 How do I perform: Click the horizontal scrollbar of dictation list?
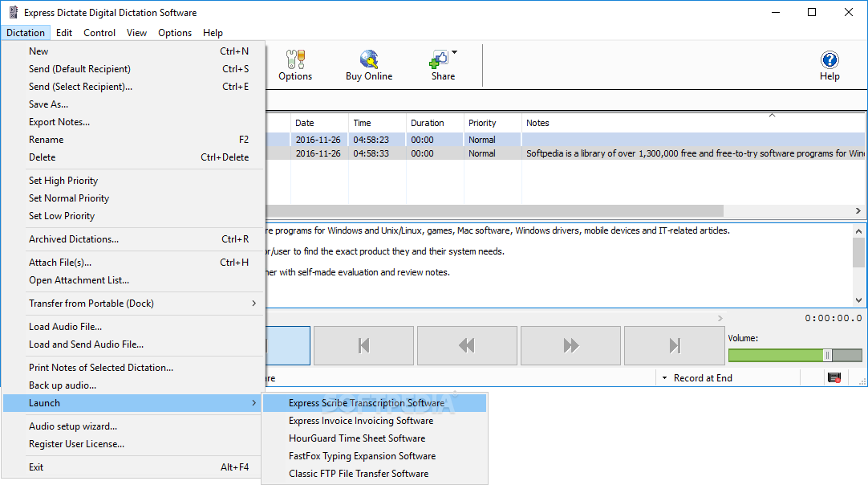(x=494, y=210)
